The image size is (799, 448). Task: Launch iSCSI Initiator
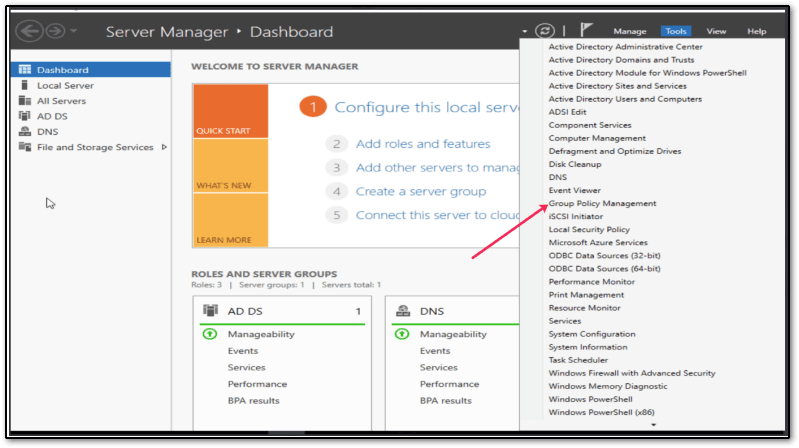[x=575, y=216]
